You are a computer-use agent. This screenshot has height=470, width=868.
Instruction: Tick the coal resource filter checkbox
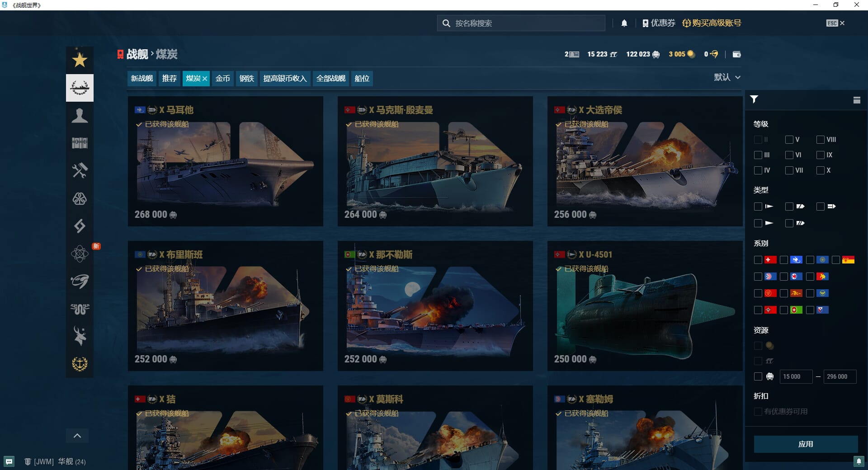coord(758,376)
